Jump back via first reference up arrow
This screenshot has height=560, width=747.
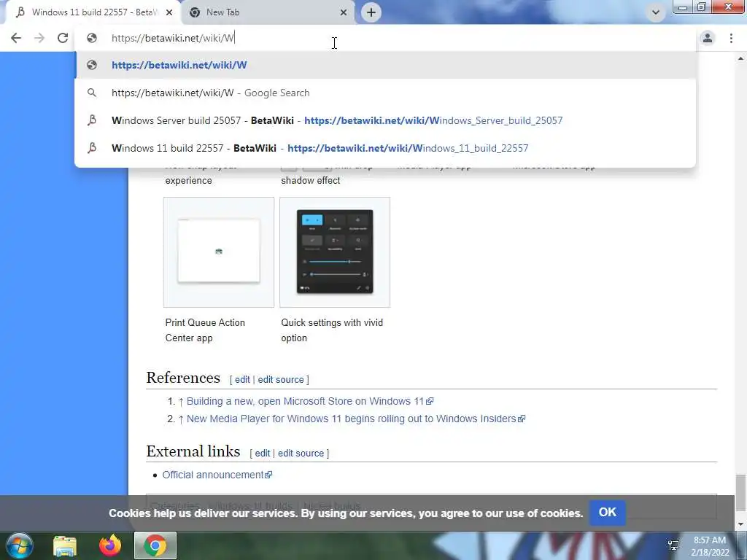pos(181,402)
